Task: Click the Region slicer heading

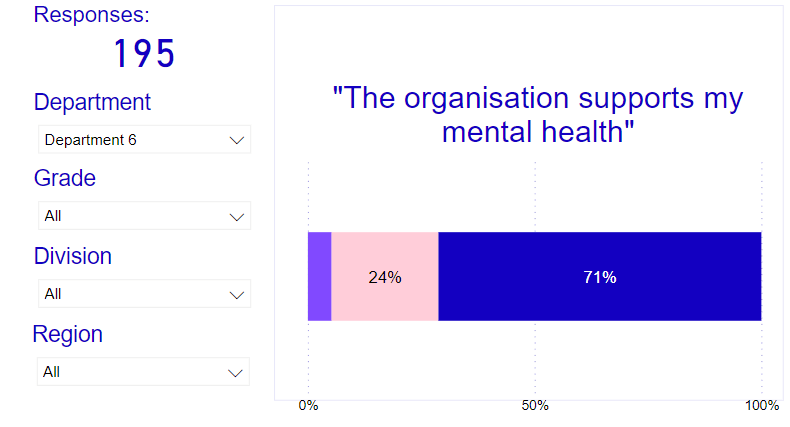Action: (x=68, y=334)
